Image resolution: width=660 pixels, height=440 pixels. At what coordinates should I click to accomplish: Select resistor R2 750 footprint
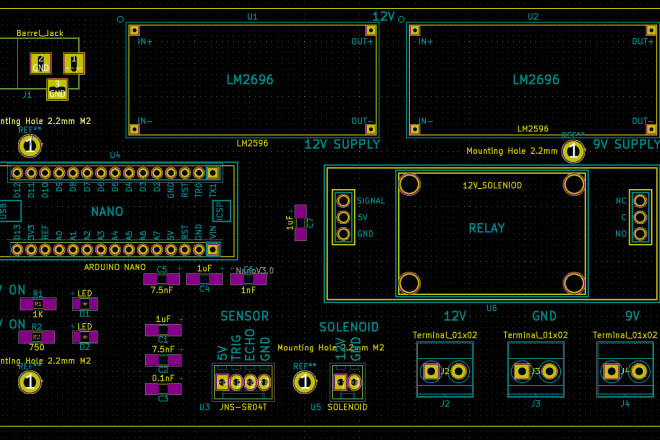coord(37,337)
